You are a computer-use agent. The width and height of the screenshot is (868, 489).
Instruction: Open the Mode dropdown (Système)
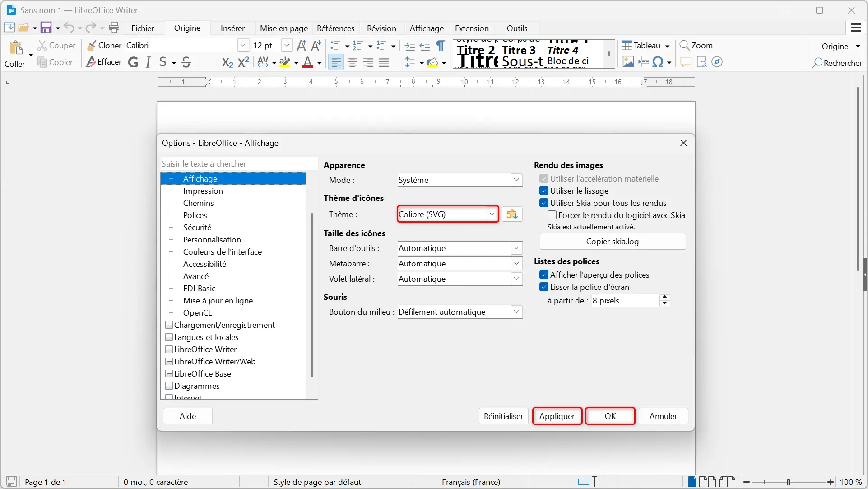tap(460, 180)
